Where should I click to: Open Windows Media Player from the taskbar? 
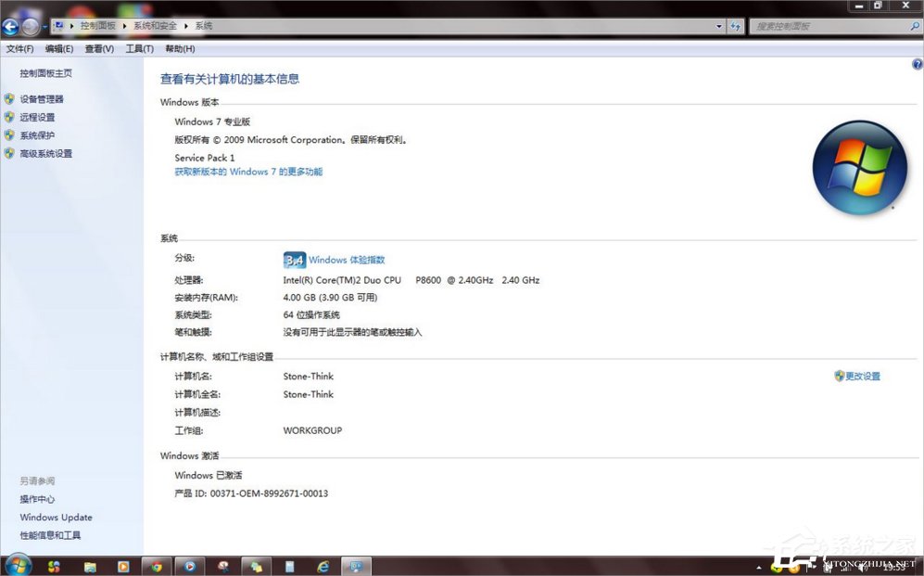point(189,566)
